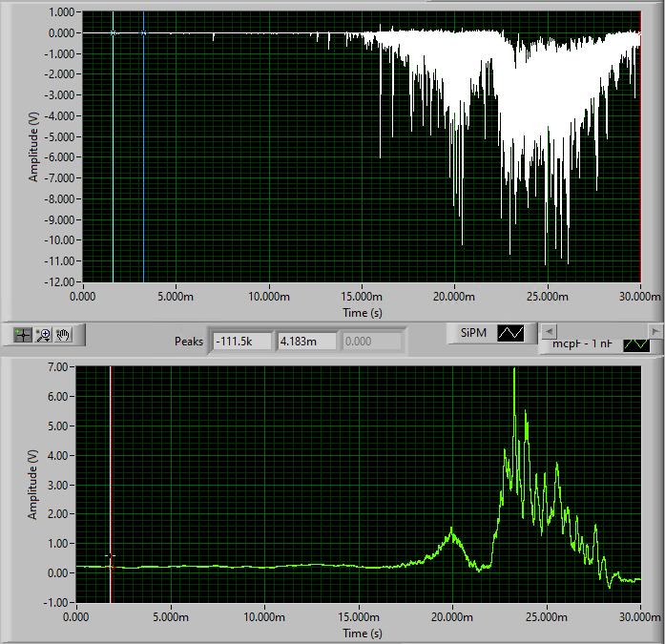Click the 0.000 start value on top X axis
Screen dimensions: 665x644
click(83, 297)
